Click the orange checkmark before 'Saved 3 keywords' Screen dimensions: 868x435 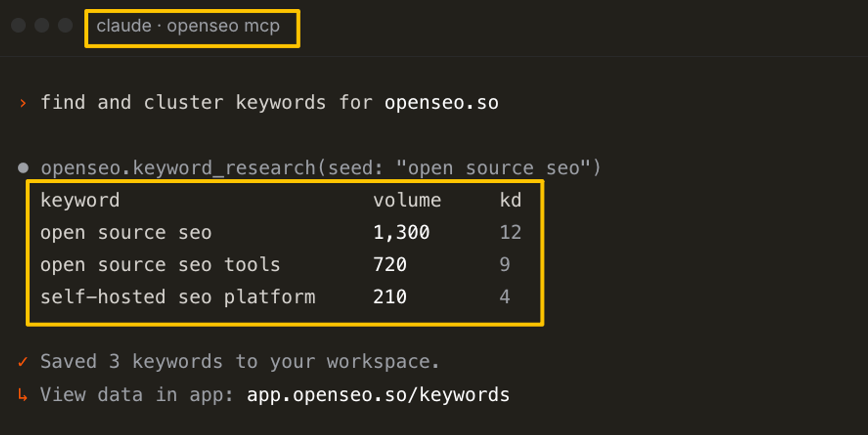pos(23,362)
